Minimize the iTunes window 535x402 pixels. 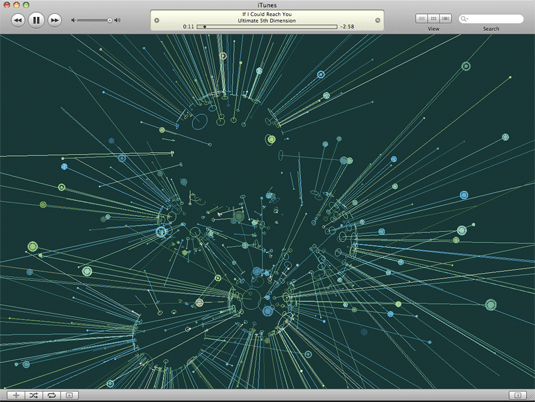click(x=16, y=5)
